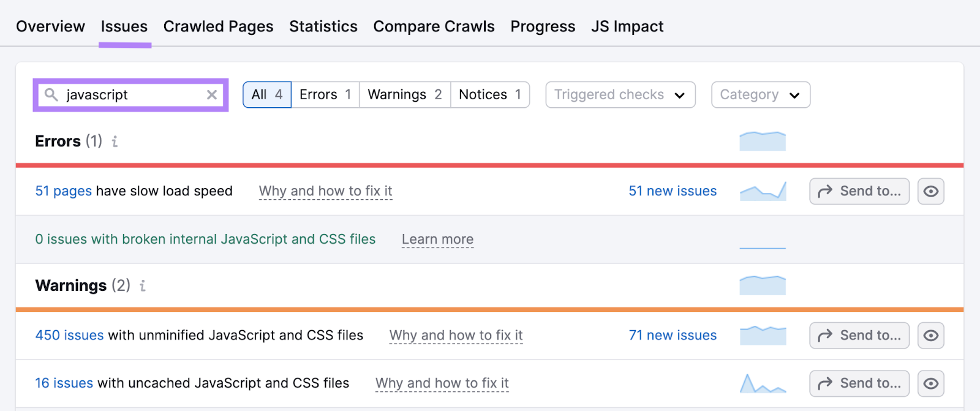This screenshot has width=980, height=411.
Task: Click Send to on the unminified files row
Action: pos(858,335)
